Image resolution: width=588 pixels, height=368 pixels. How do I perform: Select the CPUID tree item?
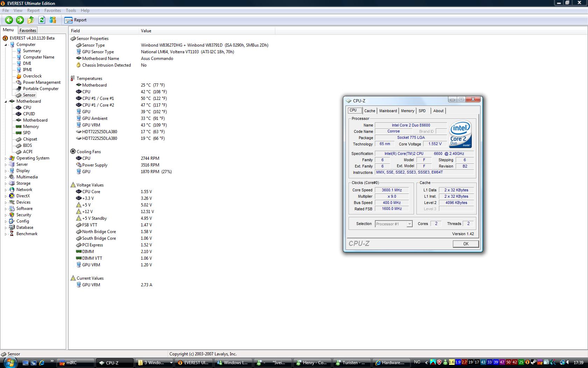pyautogui.click(x=29, y=114)
